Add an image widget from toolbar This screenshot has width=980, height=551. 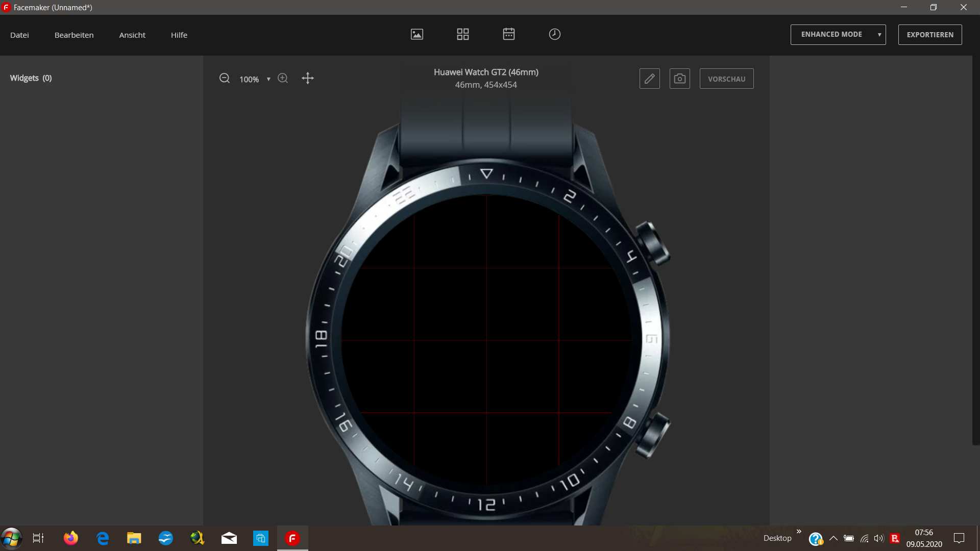417,34
